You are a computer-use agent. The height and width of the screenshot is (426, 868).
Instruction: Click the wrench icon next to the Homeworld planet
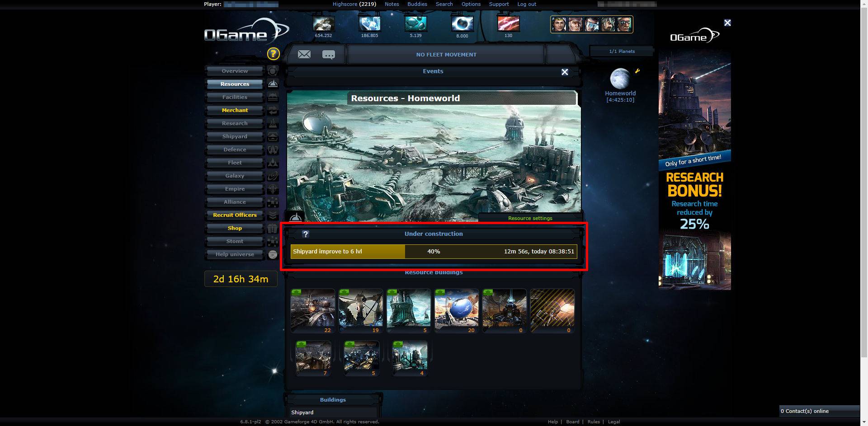coord(637,71)
